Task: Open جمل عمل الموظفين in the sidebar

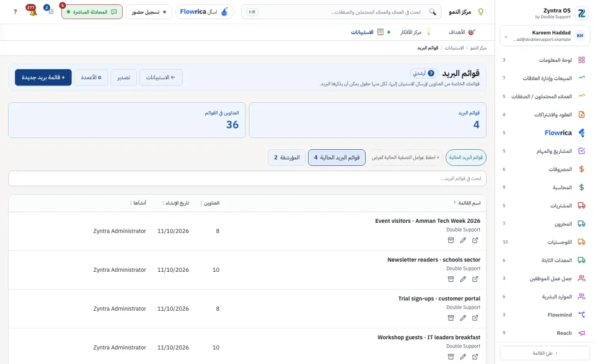Action: tap(545, 279)
